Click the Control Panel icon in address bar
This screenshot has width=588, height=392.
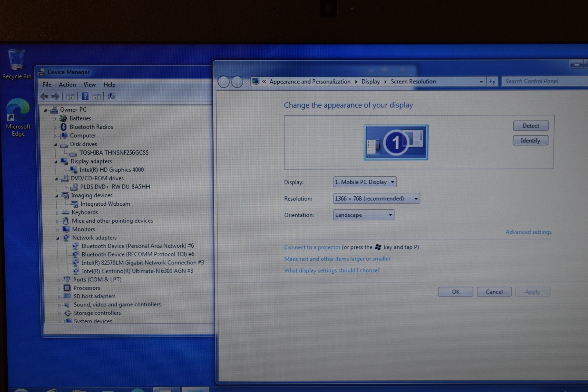tap(255, 81)
